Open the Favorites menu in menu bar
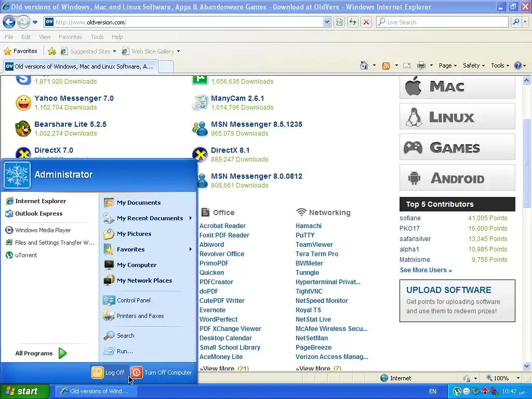The height and width of the screenshot is (399, 532). point(70,37)
